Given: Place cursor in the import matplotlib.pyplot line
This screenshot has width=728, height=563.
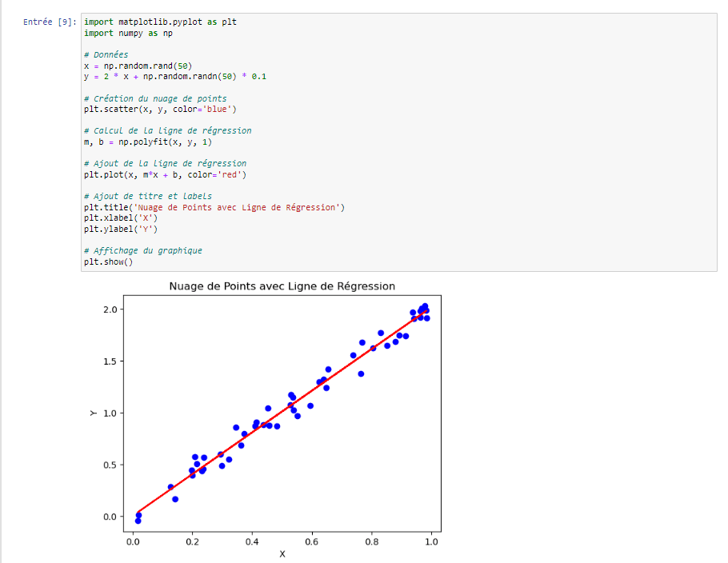Looking at the screenshot, I should pos(160,22).
